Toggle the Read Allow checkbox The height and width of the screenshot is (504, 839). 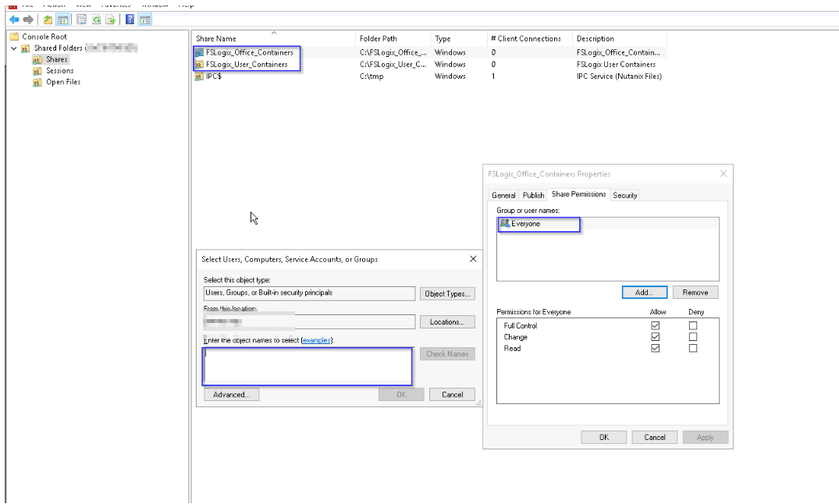pyautogui.click(x=655, y=348)
